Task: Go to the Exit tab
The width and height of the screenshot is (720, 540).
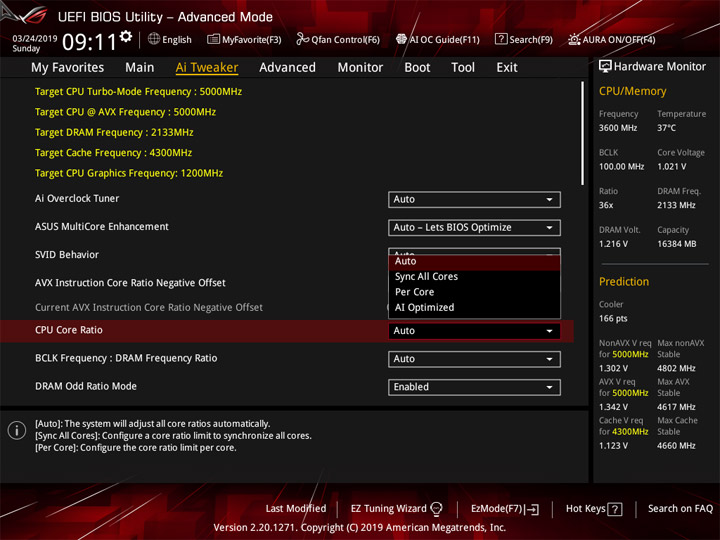Action: click(x=506, y=68)
